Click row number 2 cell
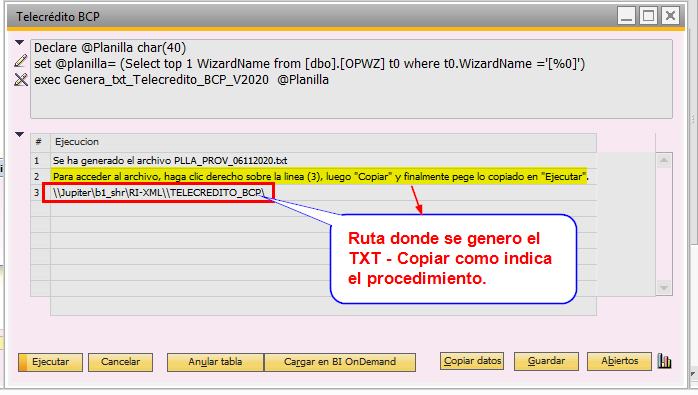This screenshot has height=395, width=698. point(40,177)
